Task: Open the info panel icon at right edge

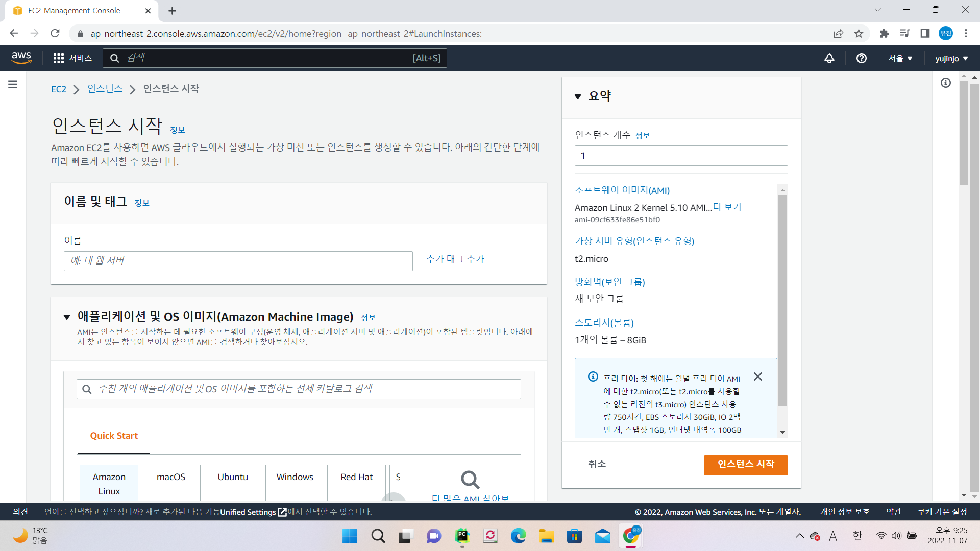Action: [x=946, y=83]
